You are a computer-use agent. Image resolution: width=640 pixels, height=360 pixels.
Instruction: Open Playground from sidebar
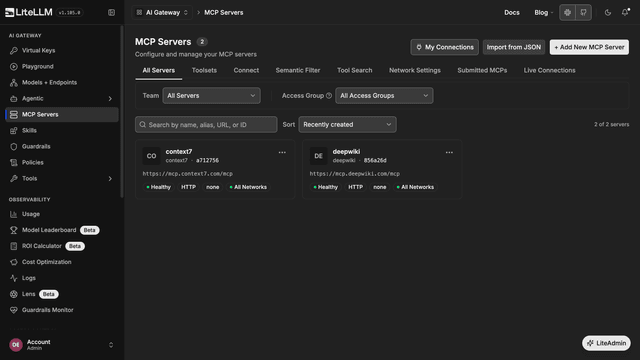pos(62,67)
